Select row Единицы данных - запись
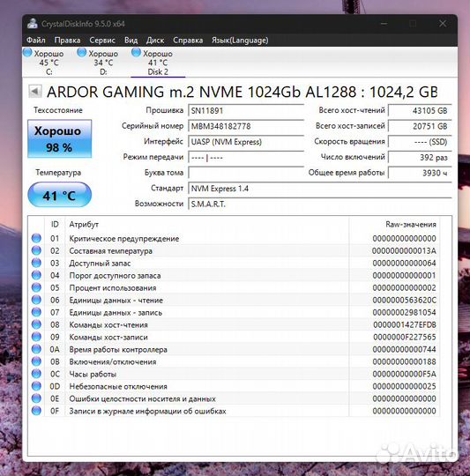470x476 pixels. pyautogui.click(x=234, y=312)
